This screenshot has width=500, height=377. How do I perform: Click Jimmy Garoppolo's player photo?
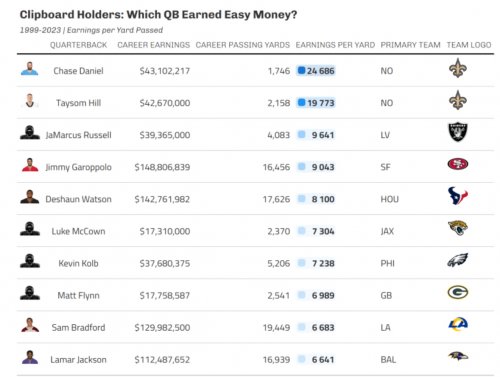[x=30, y=165]
